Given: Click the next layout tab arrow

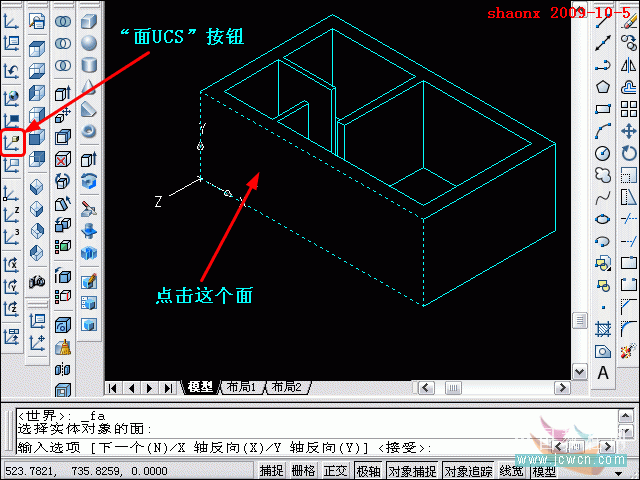Looking at the screenshot, I should click(149, 388).
